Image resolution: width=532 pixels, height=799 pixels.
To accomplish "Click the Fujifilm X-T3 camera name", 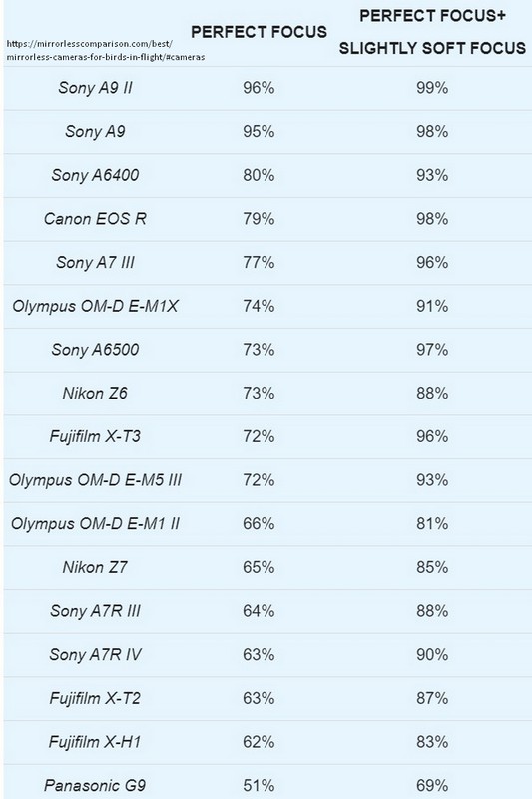I will 95,436.
